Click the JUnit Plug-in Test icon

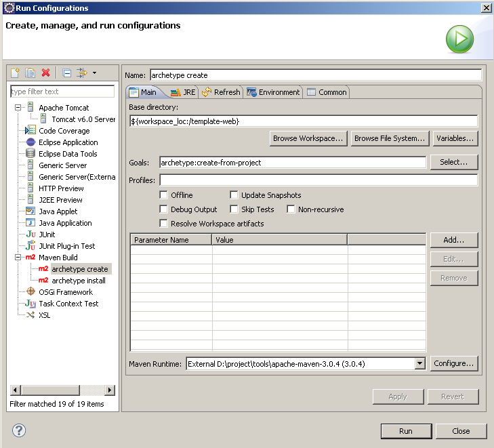pos(30,245)
